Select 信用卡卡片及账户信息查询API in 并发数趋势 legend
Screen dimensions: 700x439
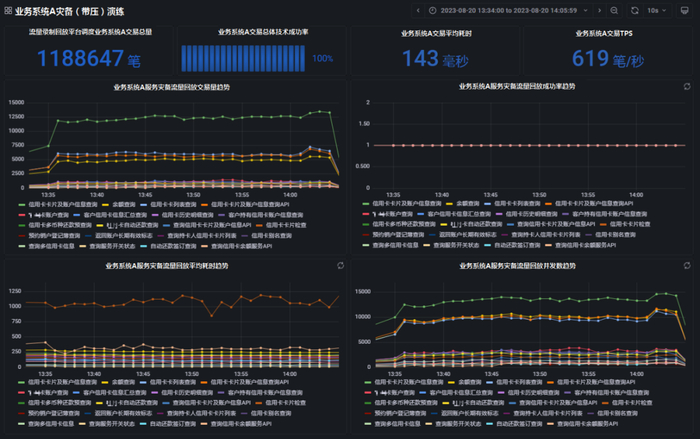tap(596, 382)
